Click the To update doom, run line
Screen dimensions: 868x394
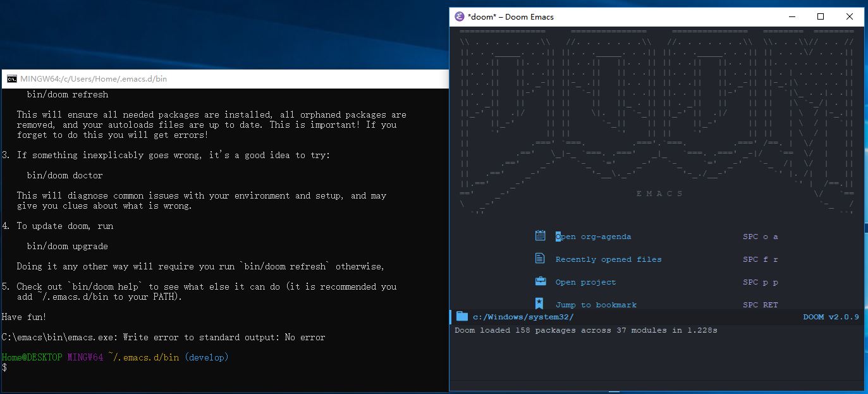58,226
